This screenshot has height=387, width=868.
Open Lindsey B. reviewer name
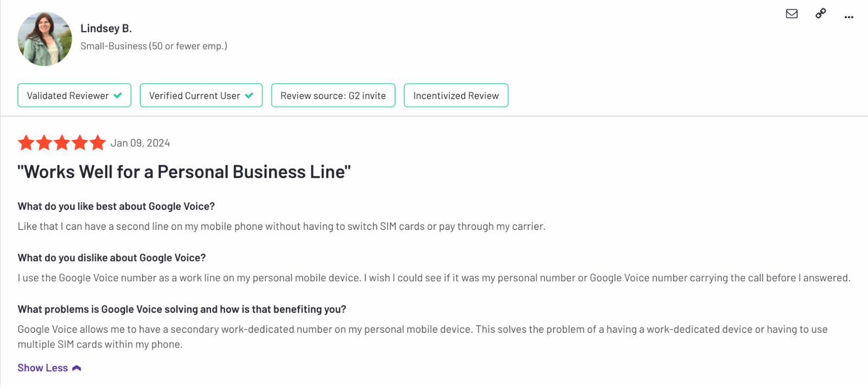pyautogui.click(x=106, y=28)
